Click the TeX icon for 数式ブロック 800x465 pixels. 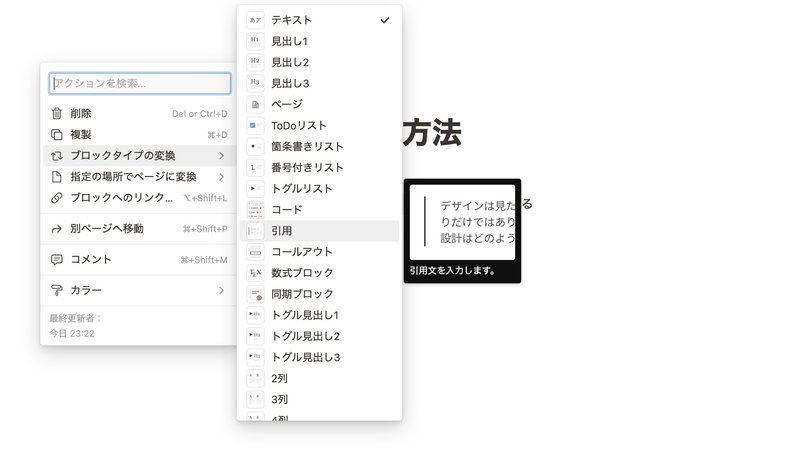tap(256, 273)
